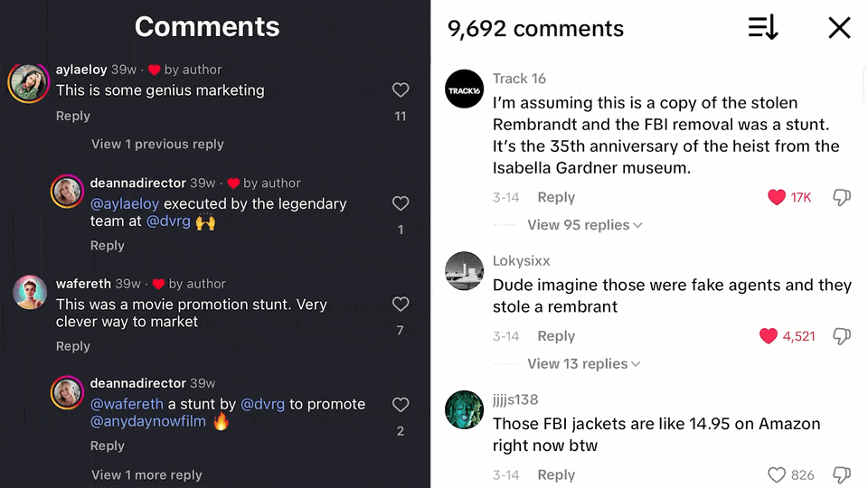Open jjjjs138's profile picture

point(465,410)
